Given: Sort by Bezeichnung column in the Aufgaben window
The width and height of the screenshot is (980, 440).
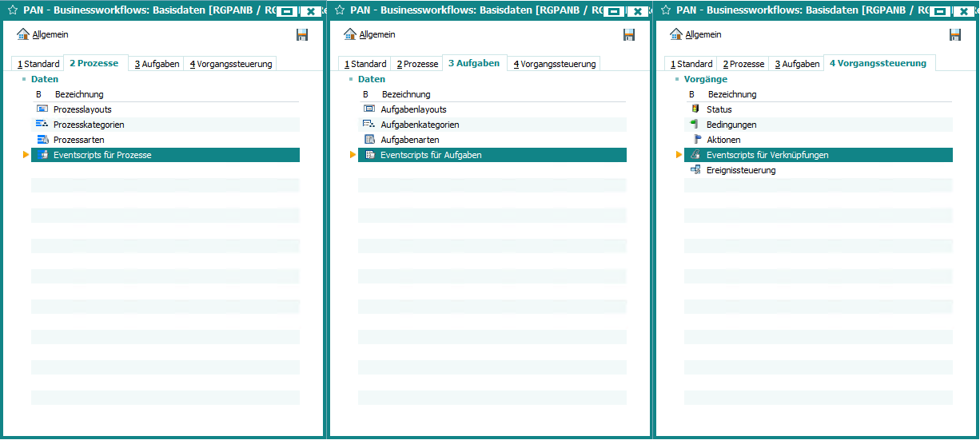Looking at the screenshot, I should click(405, 94).
